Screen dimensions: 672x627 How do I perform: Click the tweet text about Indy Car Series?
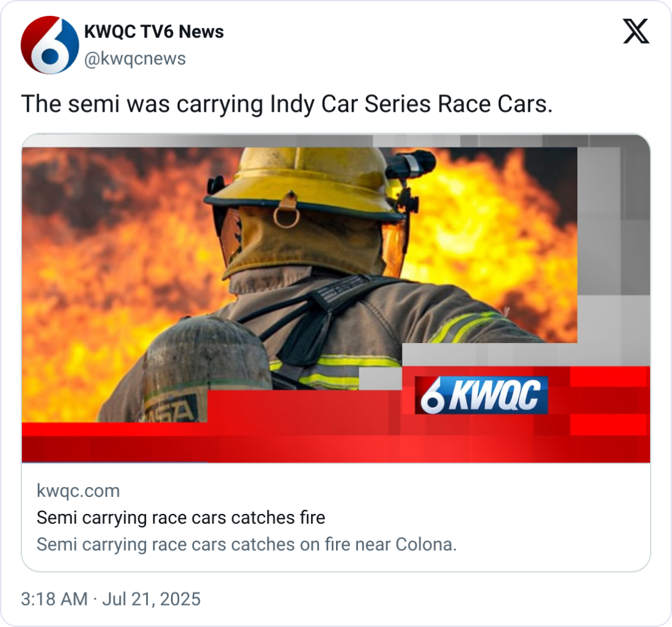point(287,104)
